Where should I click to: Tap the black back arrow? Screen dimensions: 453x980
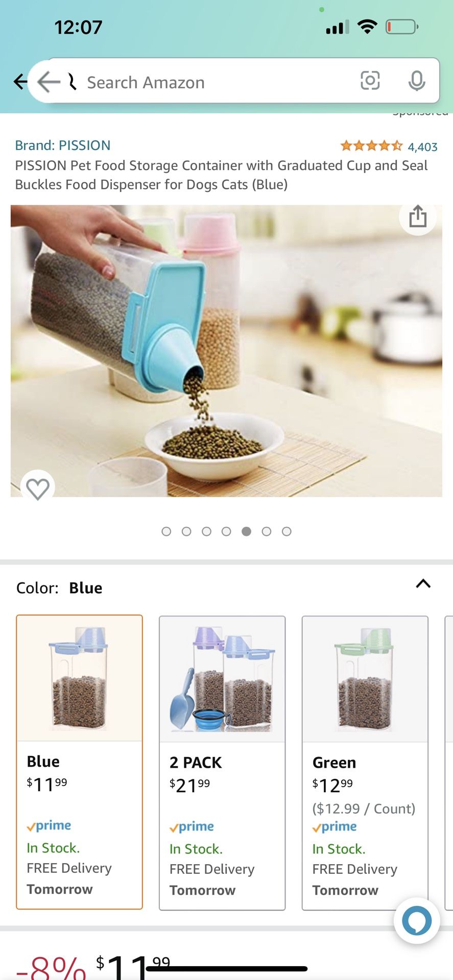point(20,81)
